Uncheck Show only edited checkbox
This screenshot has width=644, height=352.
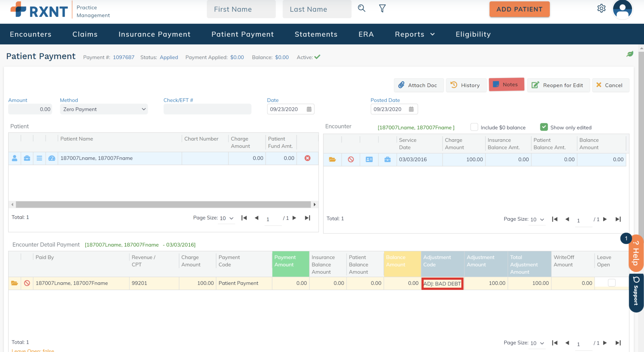544,127
